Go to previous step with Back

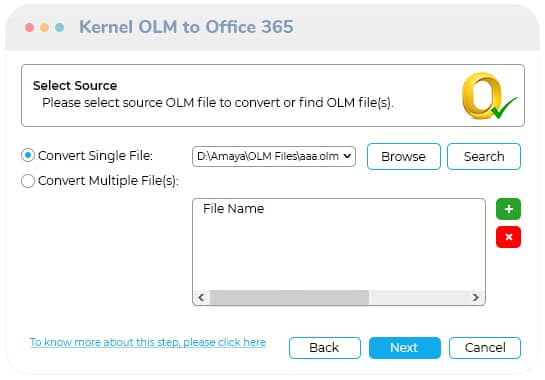click(x=325, y=348)
